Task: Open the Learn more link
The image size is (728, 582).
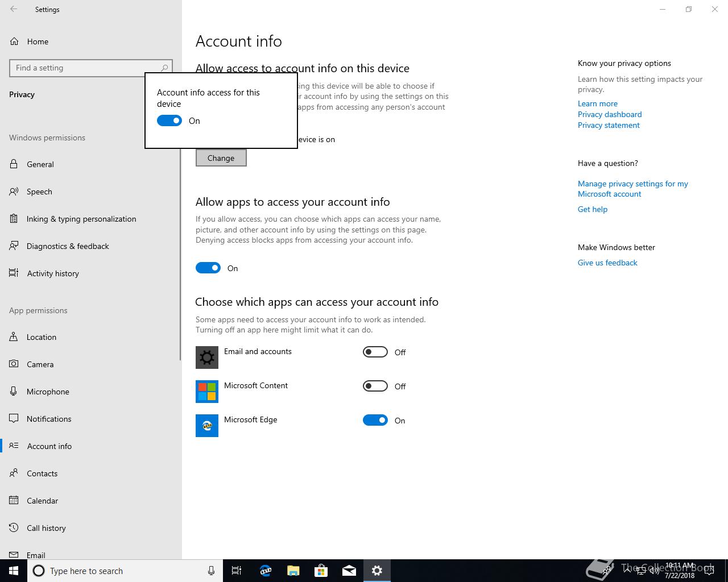Action: (x=598, y=103)
